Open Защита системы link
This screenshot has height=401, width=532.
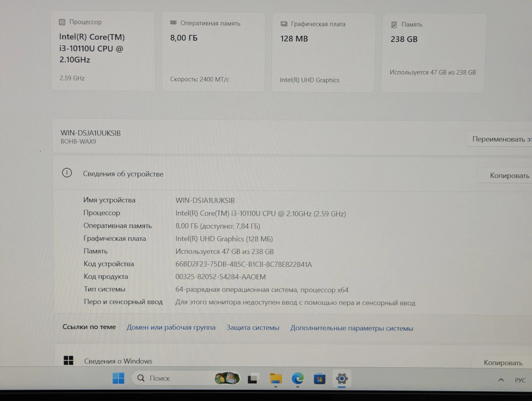pyautogui.click(x=253, y=328)
